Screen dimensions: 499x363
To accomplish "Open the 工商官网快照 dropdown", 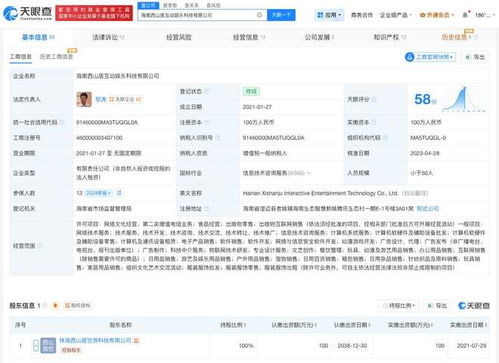I will [x=430, y=57].
